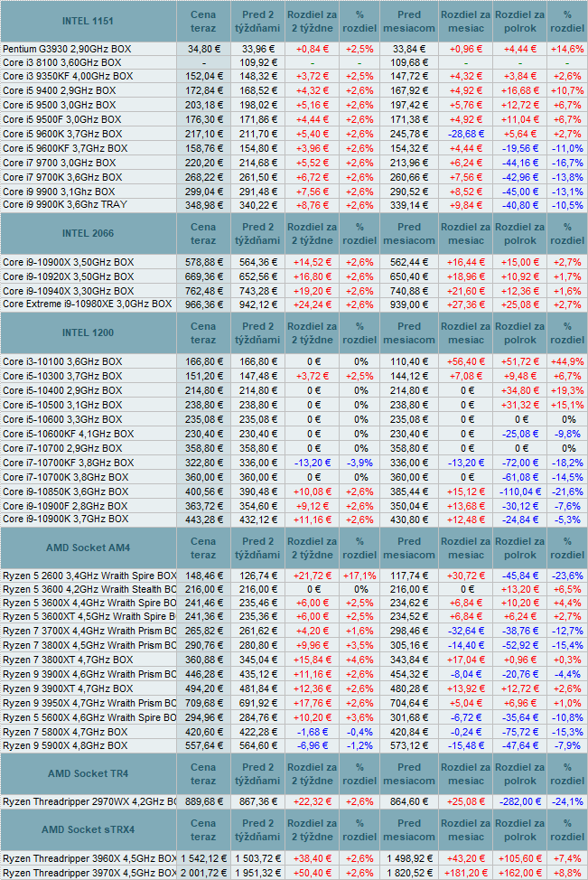Viewport: 588px width, 880px height.
Task: Click Ryzen 5 2600 two-week percentage +17,1%
Action: coord(359,576)
